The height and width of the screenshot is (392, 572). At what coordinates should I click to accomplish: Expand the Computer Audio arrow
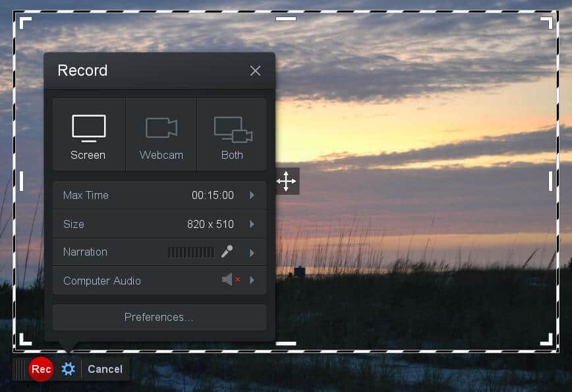[252, 281]
